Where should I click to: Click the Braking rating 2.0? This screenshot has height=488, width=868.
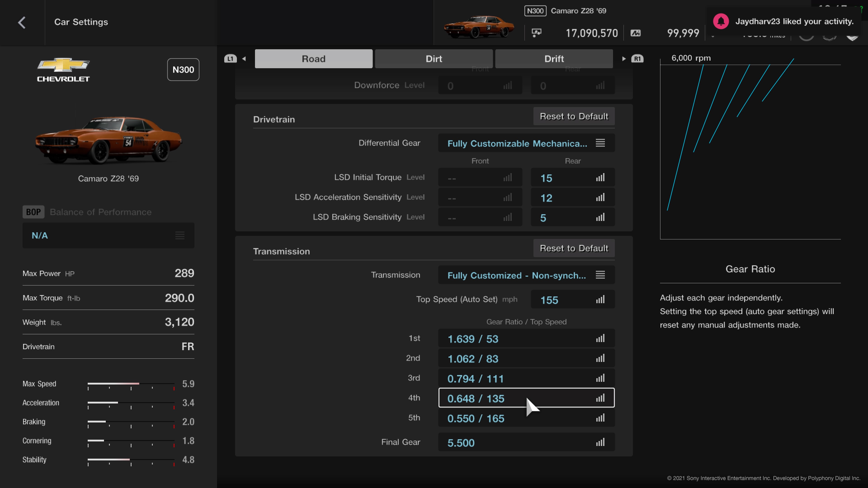click(188, 422)
